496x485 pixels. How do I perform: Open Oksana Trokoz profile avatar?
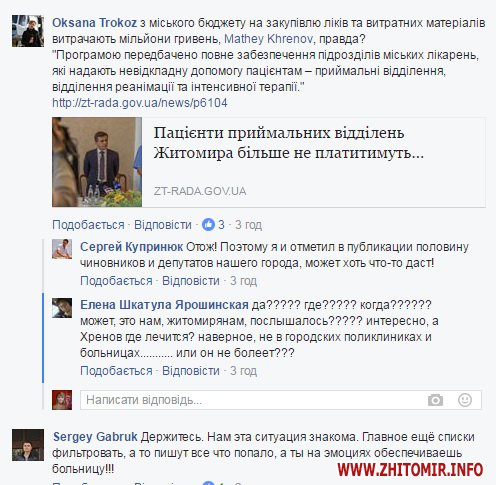click(28, 31)
